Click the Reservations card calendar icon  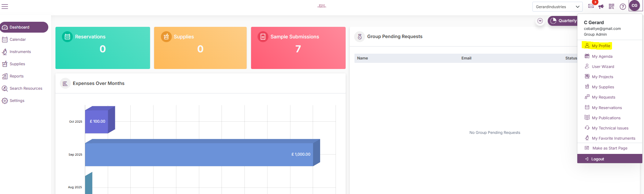point(67,37)
